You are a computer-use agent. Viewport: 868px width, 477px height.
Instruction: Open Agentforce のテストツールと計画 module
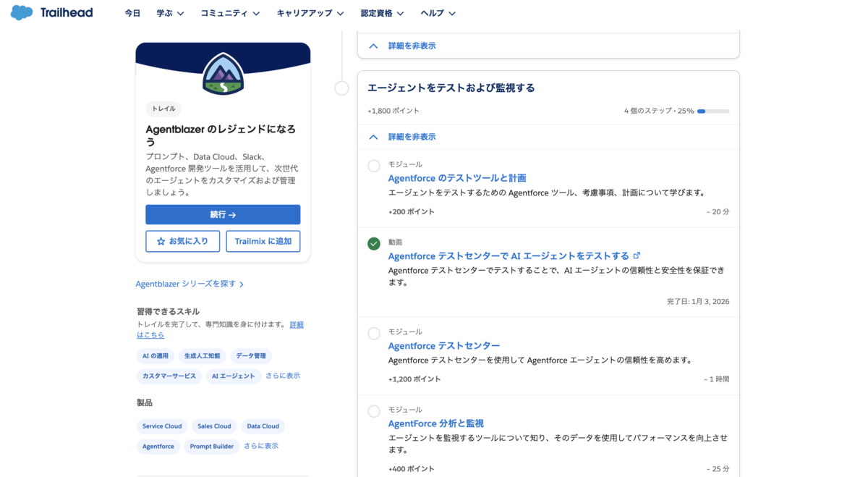coord(457,178)
